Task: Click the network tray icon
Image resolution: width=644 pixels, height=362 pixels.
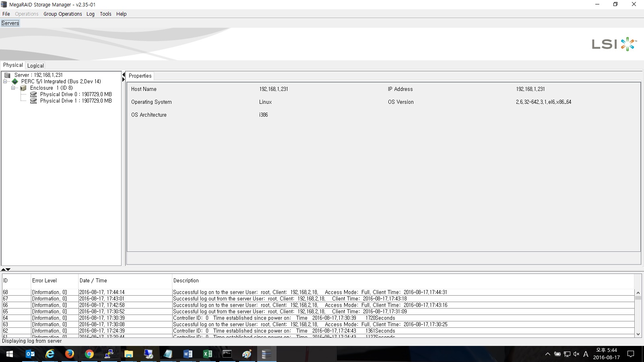Action: tap(567, 354)
